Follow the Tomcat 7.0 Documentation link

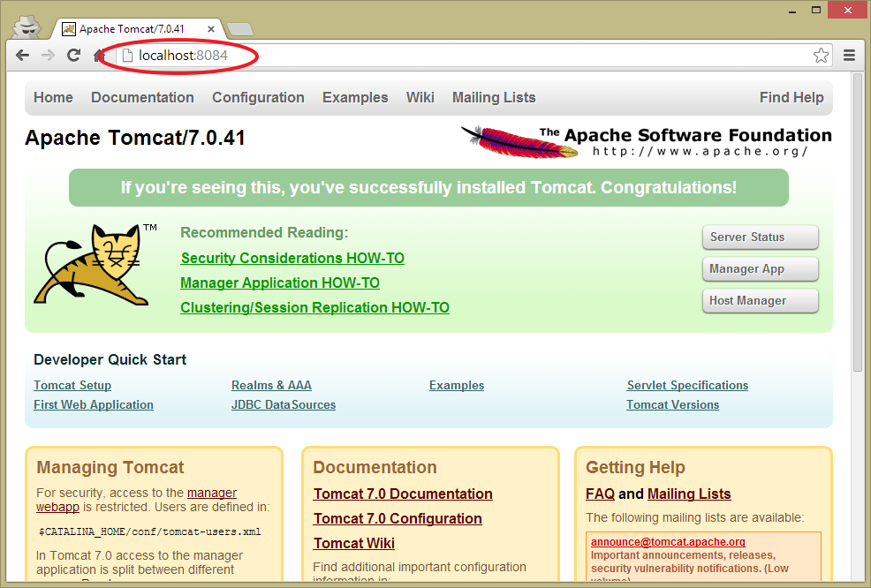[403, 494]
